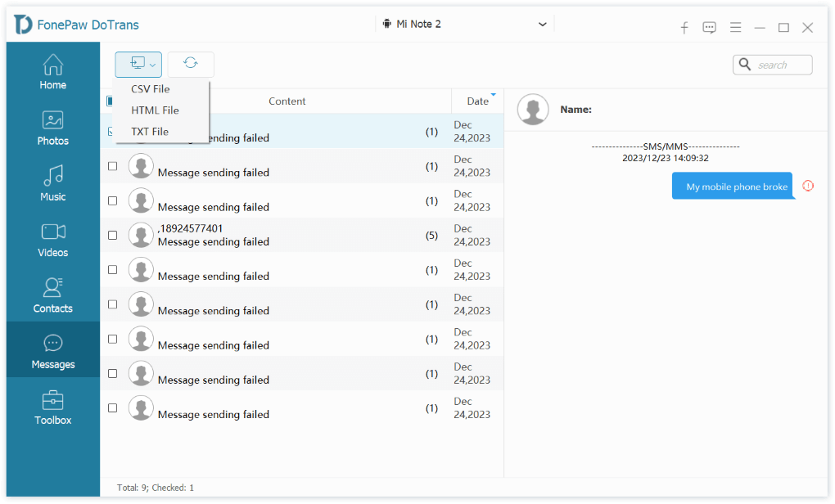
Task: Switch to the Videos section
Action: tap(52, 240)
